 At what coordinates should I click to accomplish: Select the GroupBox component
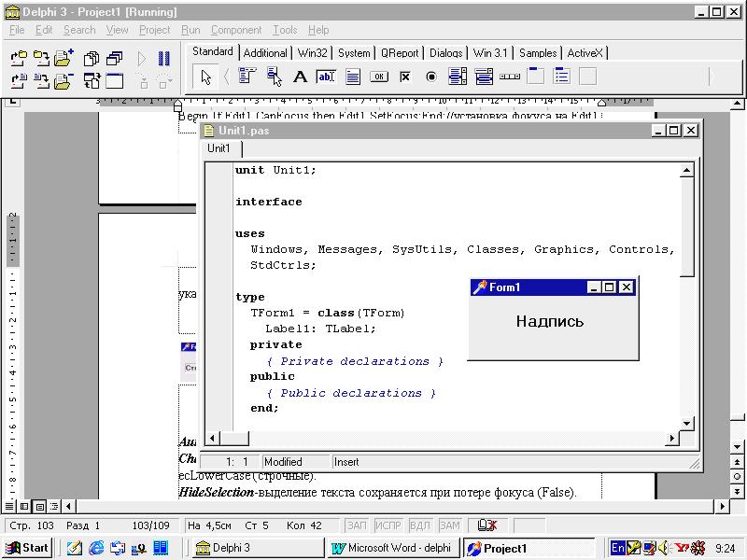pyautogui.click(x=535, y=77)
